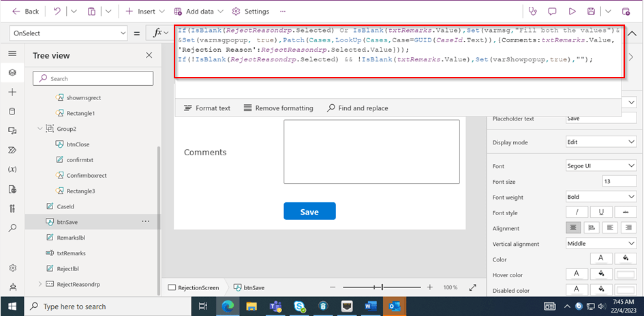Click the Undo icon in the toolbar
The height and width of the screenshot is (316, 644).
(x=57, y=12)
